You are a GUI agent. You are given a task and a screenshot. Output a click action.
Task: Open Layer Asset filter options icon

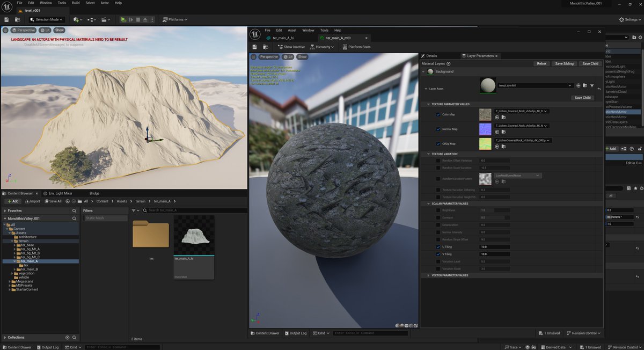coord(592,85)
